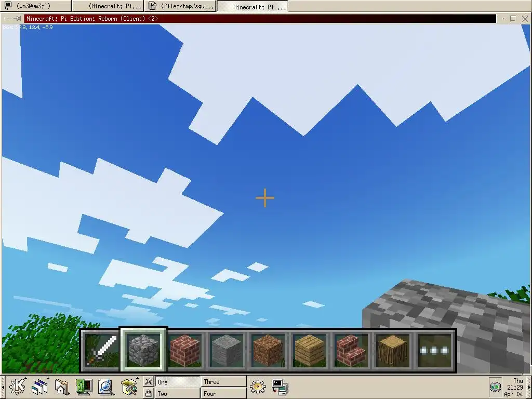
Task: Click the lock screen padlock icon
Action: pos(148,393)
